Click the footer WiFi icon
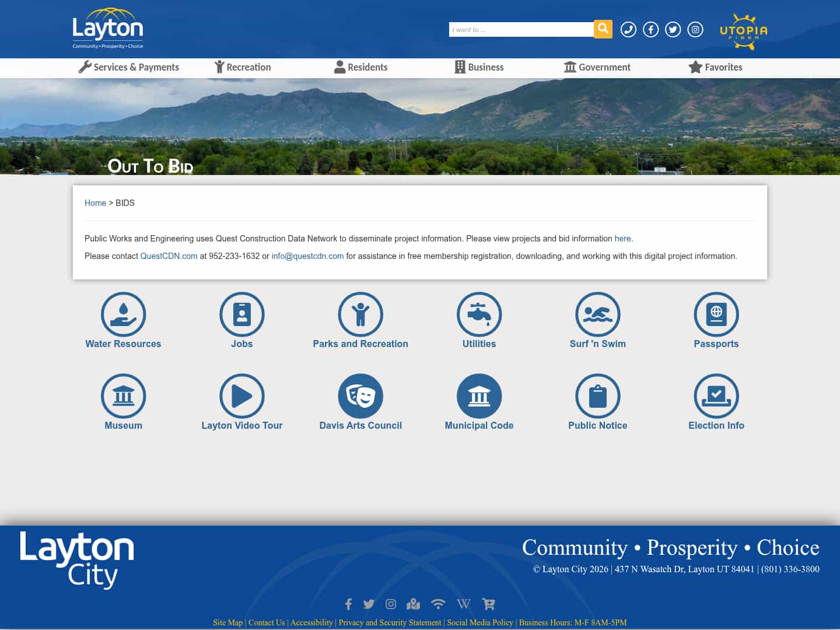 [438, 604]
